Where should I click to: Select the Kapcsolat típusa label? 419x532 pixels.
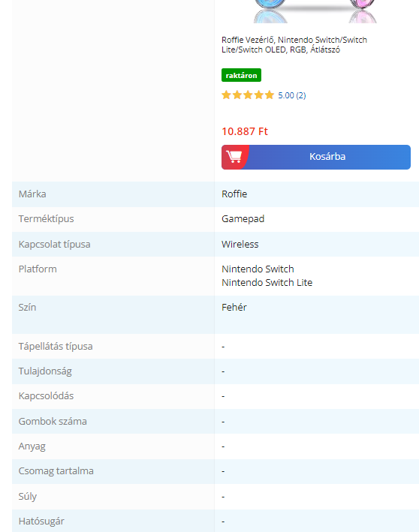point(54,245)
